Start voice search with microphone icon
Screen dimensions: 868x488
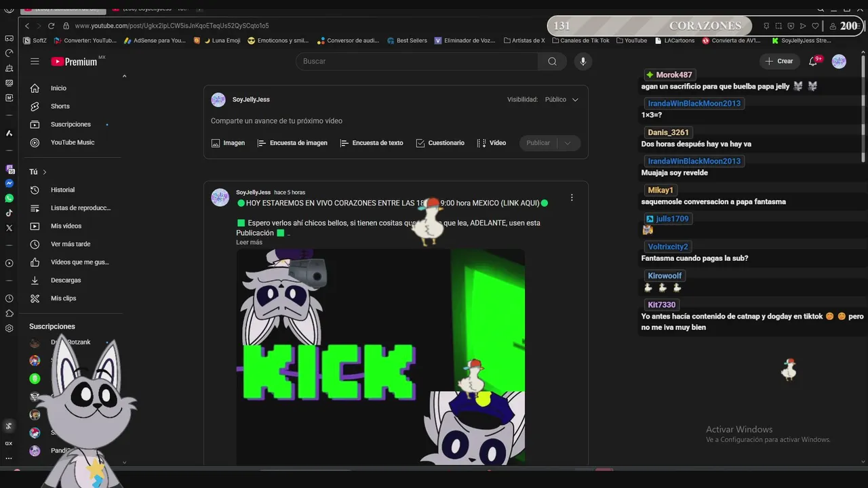coord(583,61)
